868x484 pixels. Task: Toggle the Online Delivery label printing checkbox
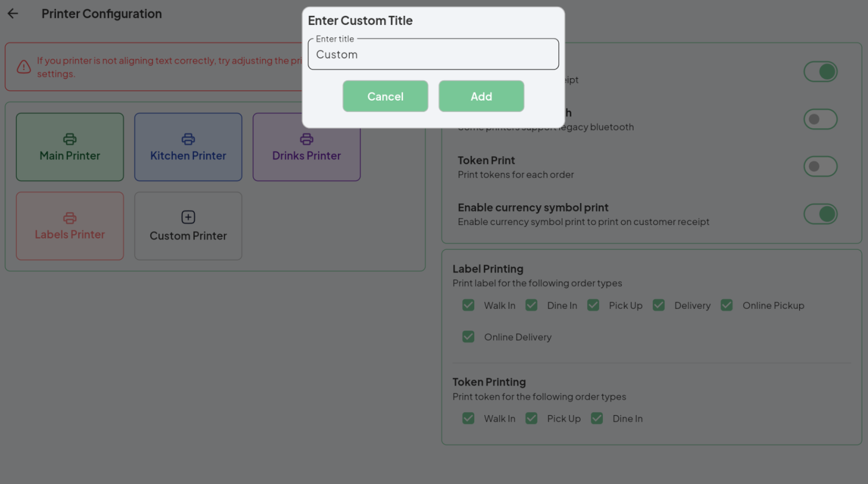[x=468, y=336]
